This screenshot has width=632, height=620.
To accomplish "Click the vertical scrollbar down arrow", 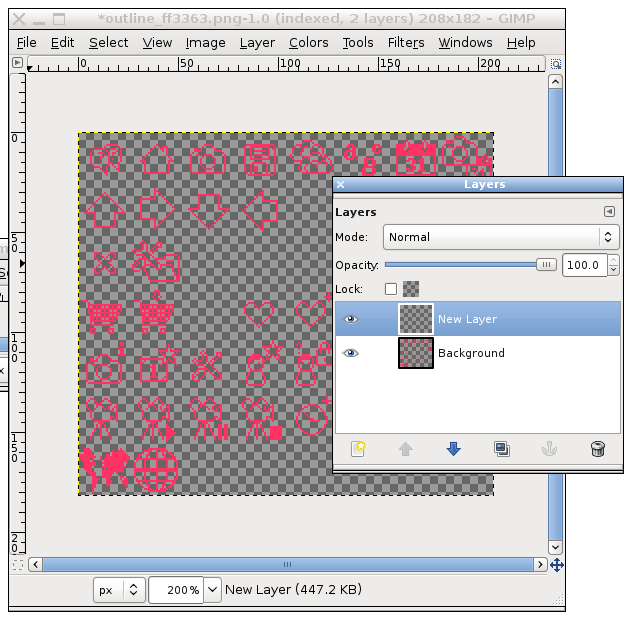I will click(555, 547).
